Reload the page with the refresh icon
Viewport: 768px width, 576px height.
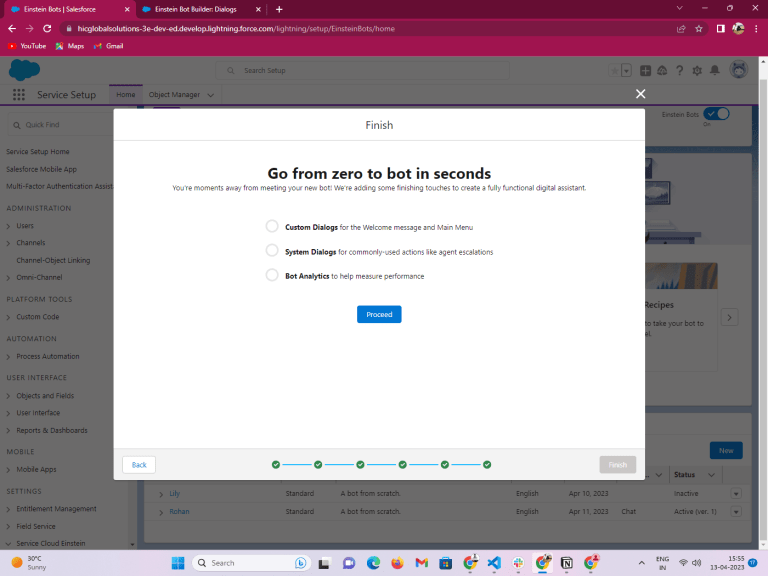click(47, 28)
